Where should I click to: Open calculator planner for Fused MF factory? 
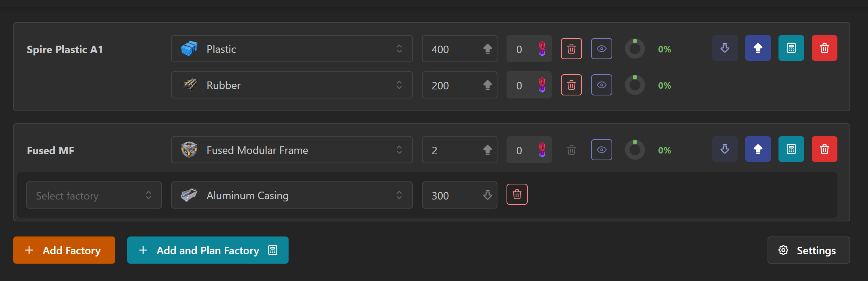coord(791,149)
